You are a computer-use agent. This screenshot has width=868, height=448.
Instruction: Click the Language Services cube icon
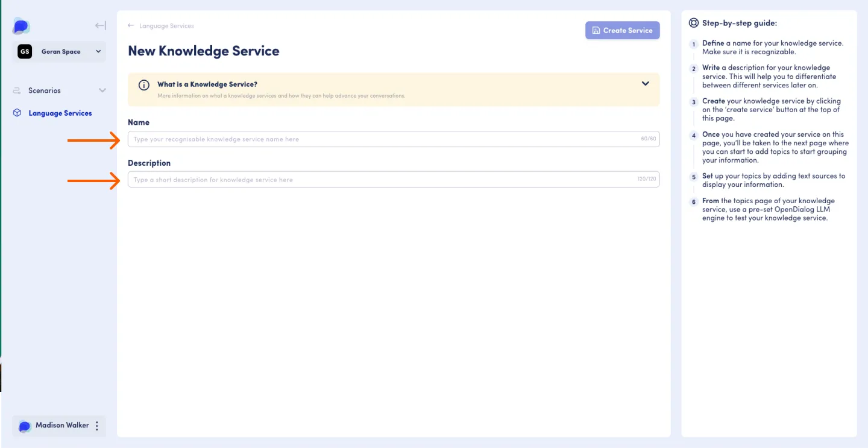pyautogui.click(x=17, y=113)
